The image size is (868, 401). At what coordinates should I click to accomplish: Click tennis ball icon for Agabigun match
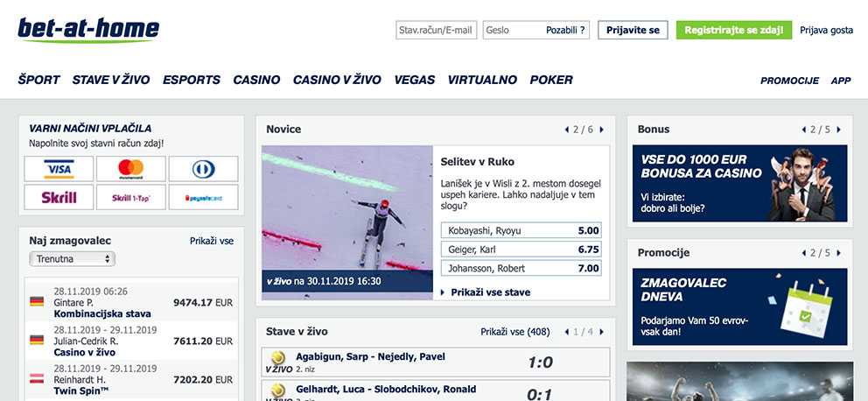tap(278, 357)
